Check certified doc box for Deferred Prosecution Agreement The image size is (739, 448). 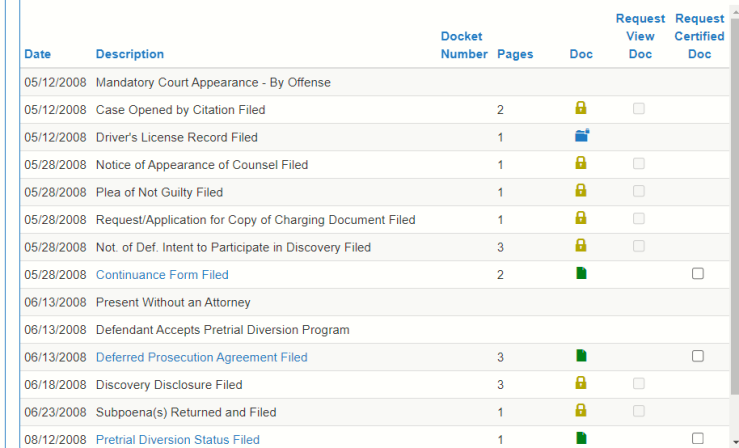pyautogui.click(x=698, y=356)
